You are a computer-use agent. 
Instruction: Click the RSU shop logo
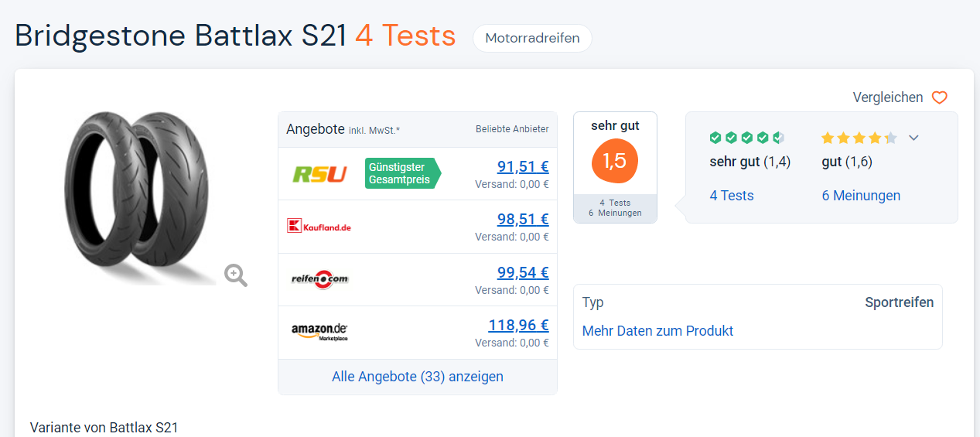pyautogui.click(x=319, y=174)
